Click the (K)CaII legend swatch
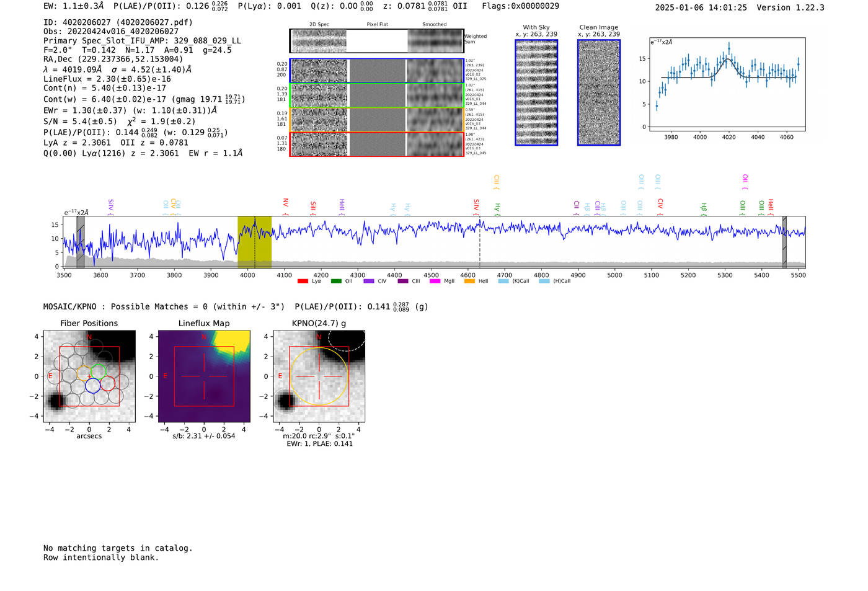 (x=503, y=282)
